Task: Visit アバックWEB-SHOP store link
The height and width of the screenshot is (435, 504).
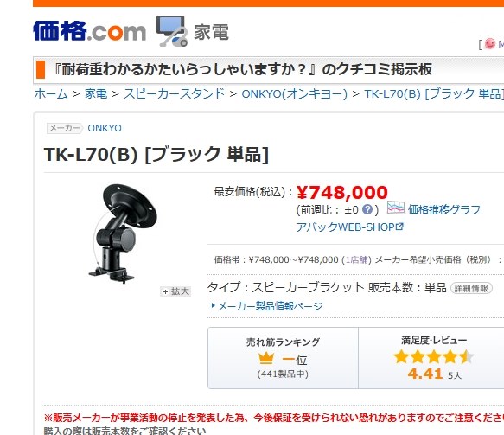Action: point(346,227)
